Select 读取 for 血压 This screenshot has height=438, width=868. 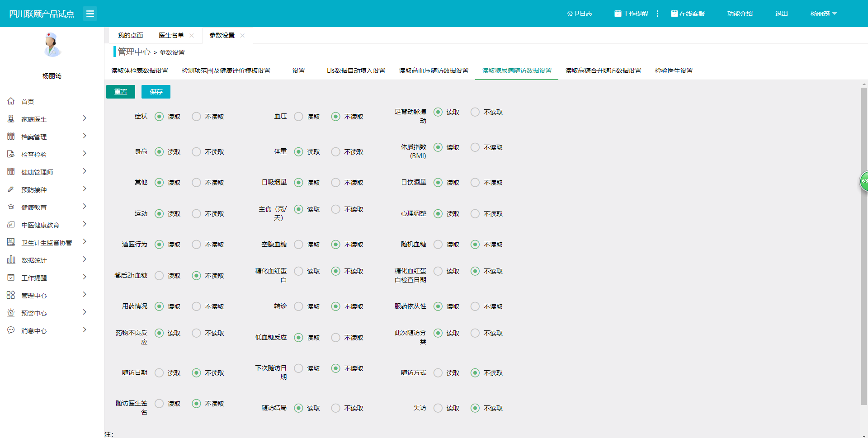[298, 117]
